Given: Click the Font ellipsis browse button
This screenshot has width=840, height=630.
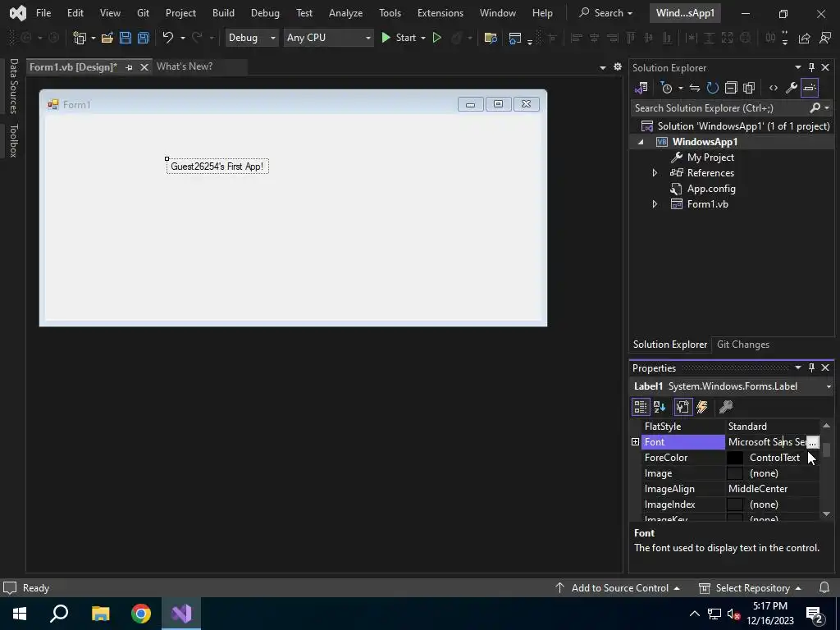Looking at the screenshot, I should [813, 442].
